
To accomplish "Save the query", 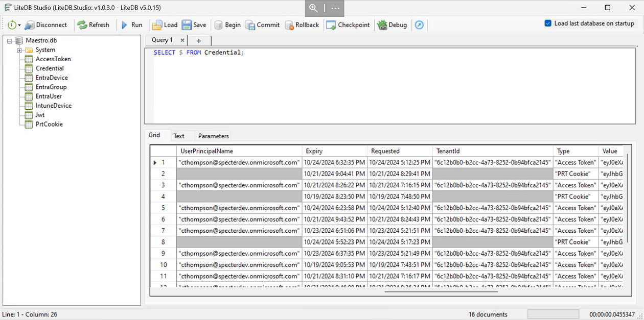I will pos(194,24).
